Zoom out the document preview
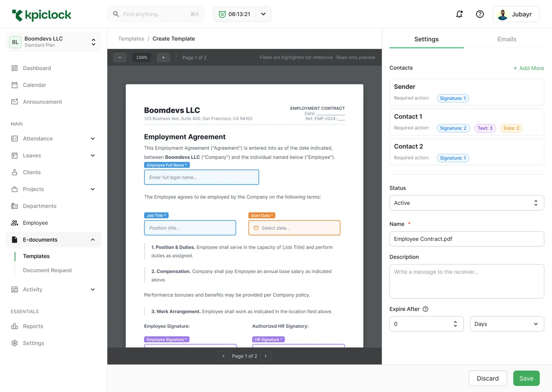This screenshot has width=552, height=392. [x=119, y=57]
